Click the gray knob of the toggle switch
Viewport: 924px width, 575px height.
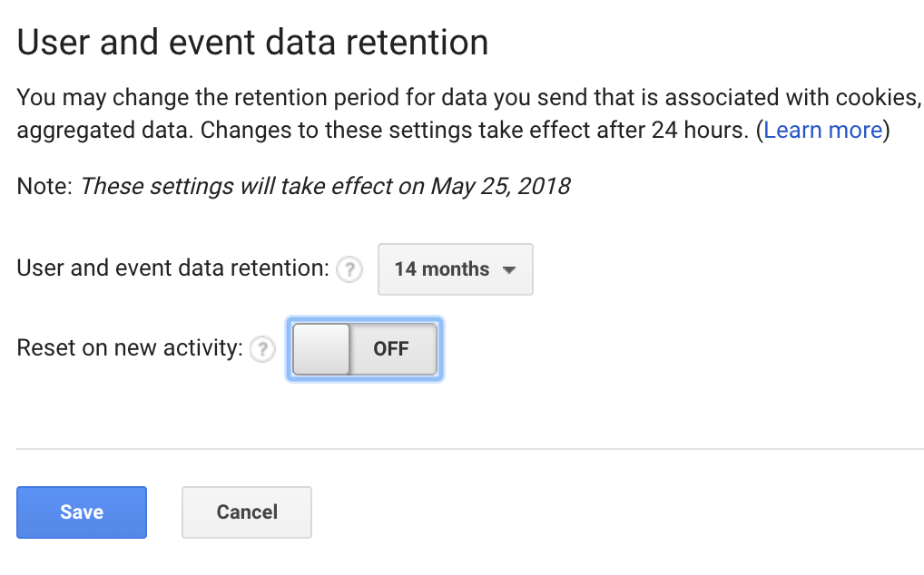(321, 349)
